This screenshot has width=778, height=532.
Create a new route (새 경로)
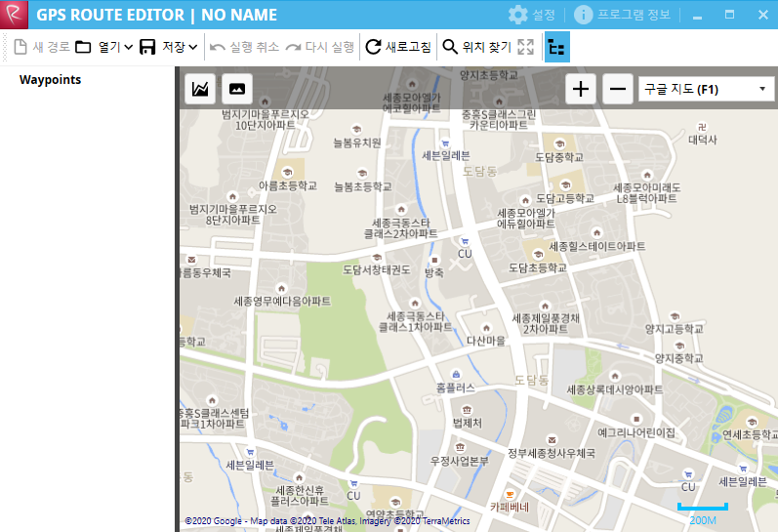click(42, 47)
